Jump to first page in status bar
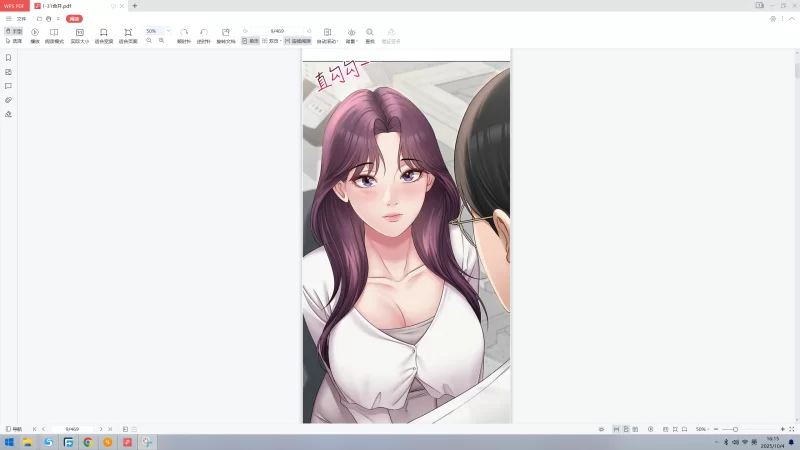This screenshot has height=450, width=800. (35, 429)
